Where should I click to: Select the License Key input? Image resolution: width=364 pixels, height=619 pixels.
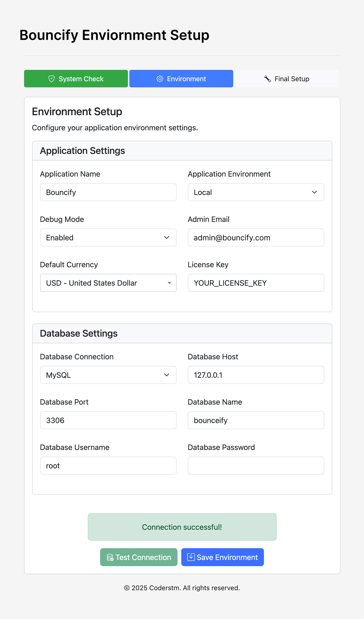point(256,283)
